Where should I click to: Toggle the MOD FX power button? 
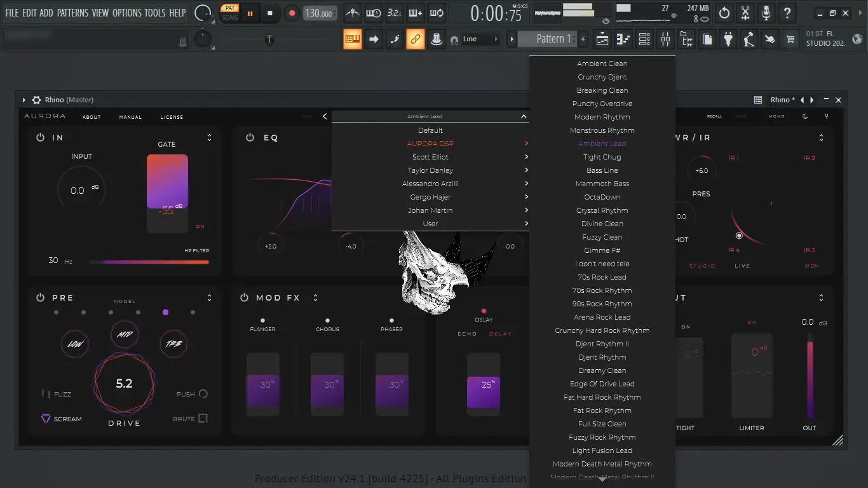point(244,297)
